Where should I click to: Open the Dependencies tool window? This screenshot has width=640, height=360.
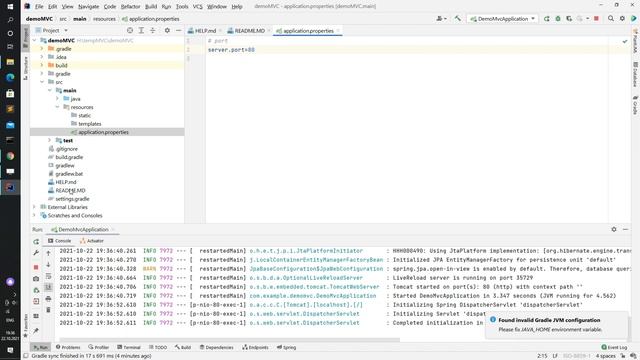(x=216, y=347)
